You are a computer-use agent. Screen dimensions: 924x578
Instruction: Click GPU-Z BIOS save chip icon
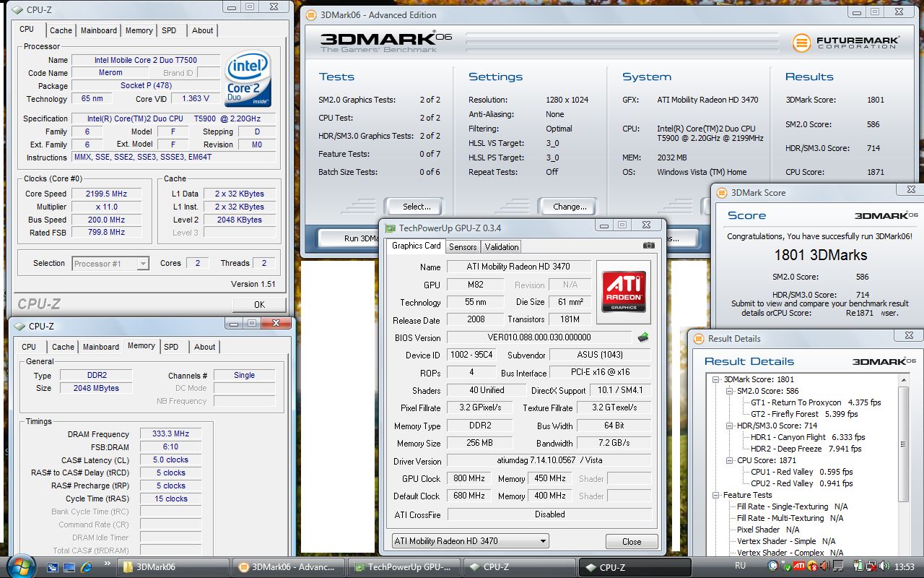click(642, 337)
